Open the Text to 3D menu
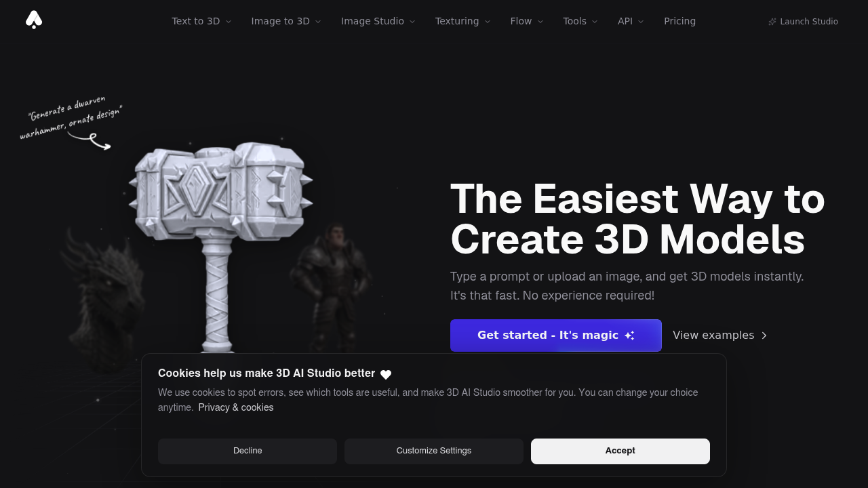This screenshot has width=868, height=488. click(201, 21)
